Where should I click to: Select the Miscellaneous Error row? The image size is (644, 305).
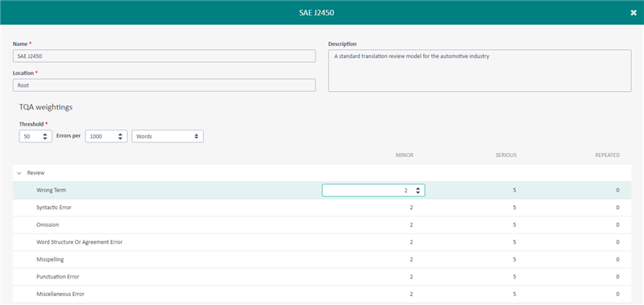point(322,295)
